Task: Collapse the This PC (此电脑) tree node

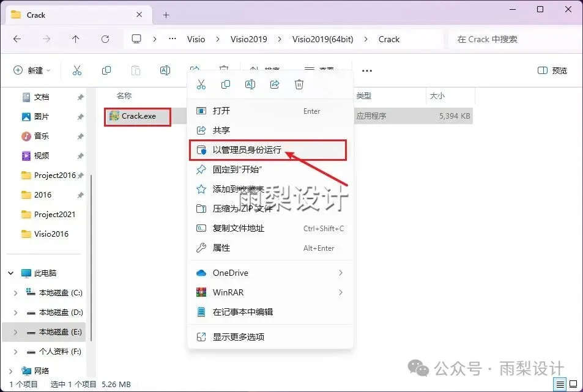Action: (x=11, y=273)
